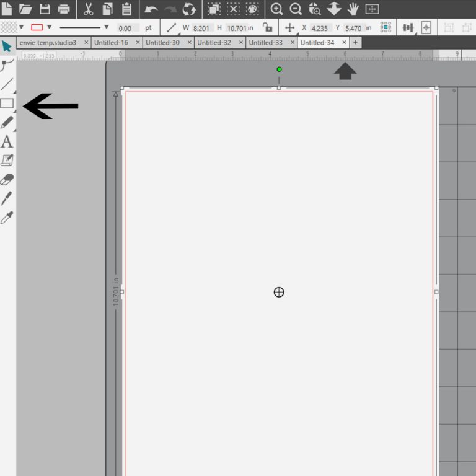Toggle the center alignment grid icon
Screen dimensions: 476x476
pyautogui.click(x=386, y=27)
